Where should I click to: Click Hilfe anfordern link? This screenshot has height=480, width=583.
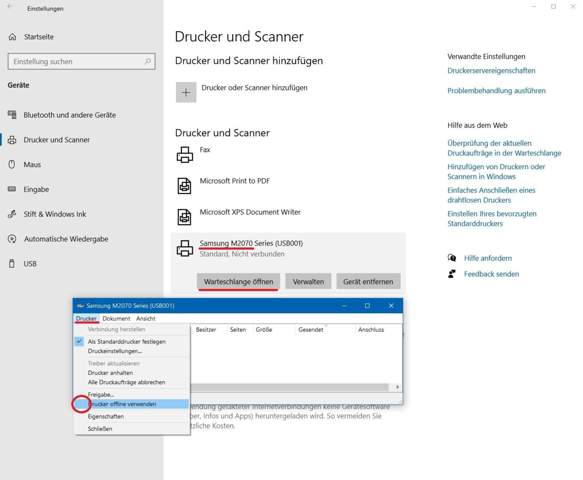point(488,258)
